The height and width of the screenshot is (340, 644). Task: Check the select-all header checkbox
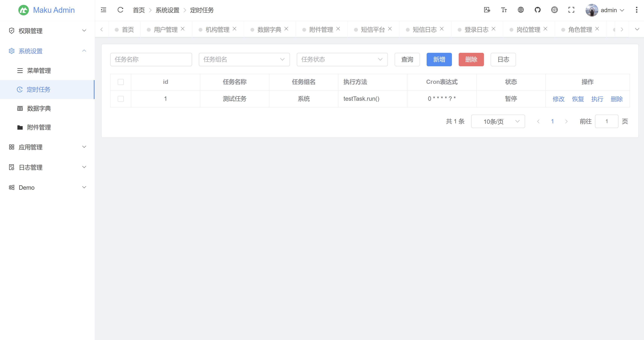click(x=121, y=82)
